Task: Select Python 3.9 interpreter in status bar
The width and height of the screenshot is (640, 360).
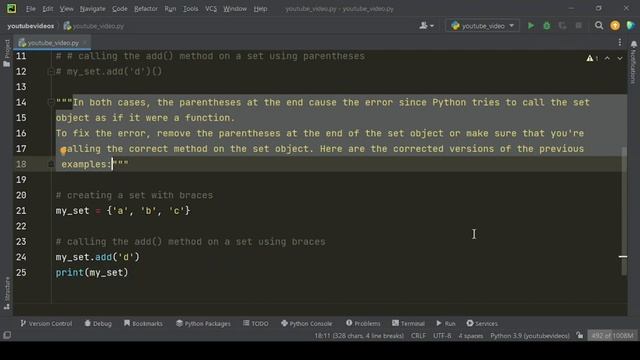Action: 530,336
